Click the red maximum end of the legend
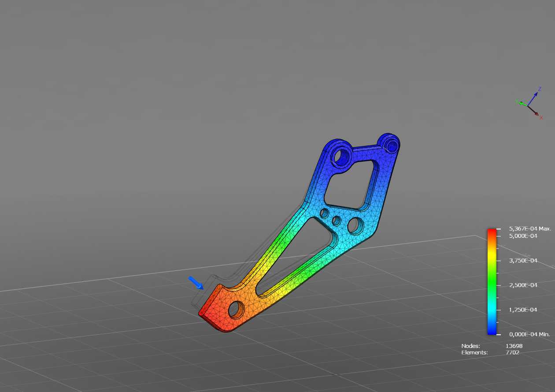The image size is (555, 392). [x=492, y=231]
